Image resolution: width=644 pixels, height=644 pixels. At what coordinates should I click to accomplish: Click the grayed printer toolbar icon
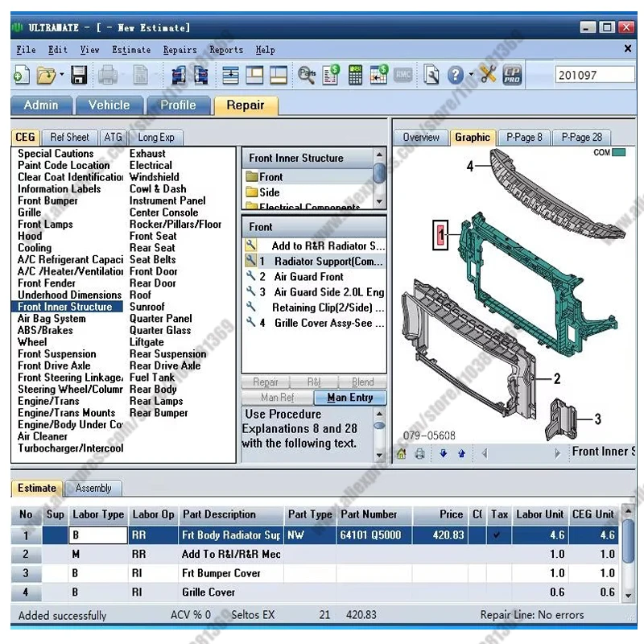pyautogui.click(x=108, y=75)
